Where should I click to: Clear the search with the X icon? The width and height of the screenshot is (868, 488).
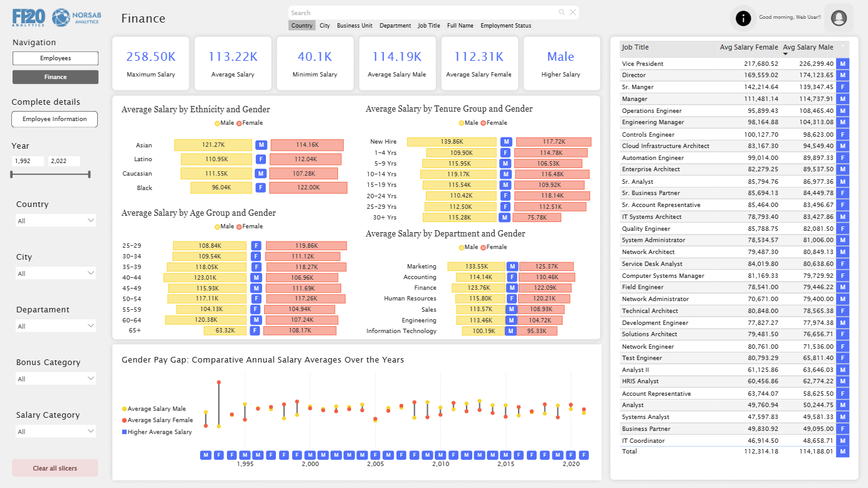(573, 13)
